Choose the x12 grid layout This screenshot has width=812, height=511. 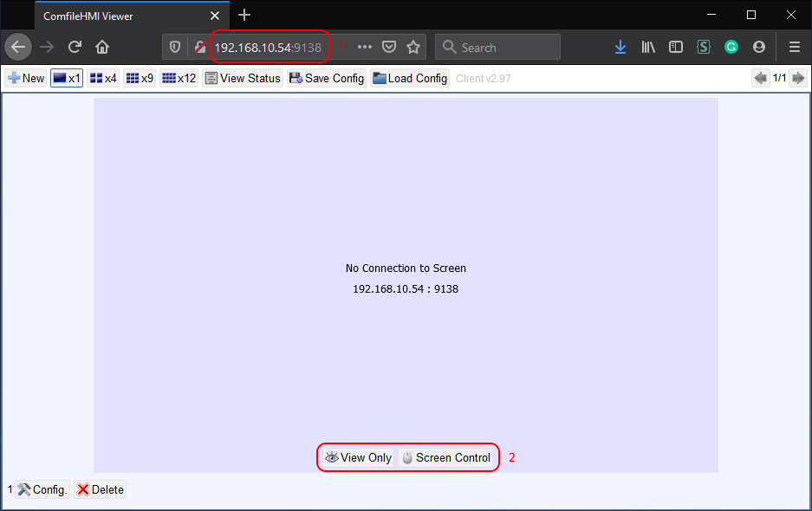179,78
